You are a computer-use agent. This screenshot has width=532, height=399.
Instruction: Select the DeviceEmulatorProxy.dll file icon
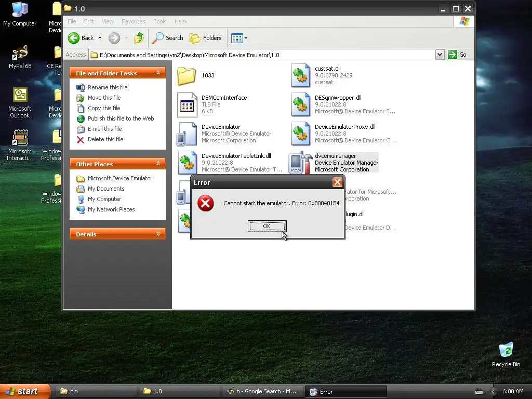(x=300, y=134)
